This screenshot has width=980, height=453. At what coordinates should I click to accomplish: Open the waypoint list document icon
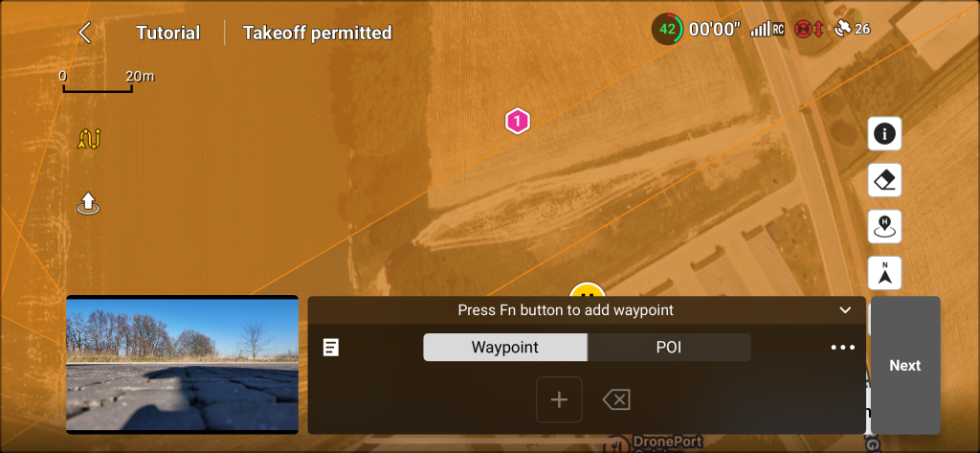330,348
